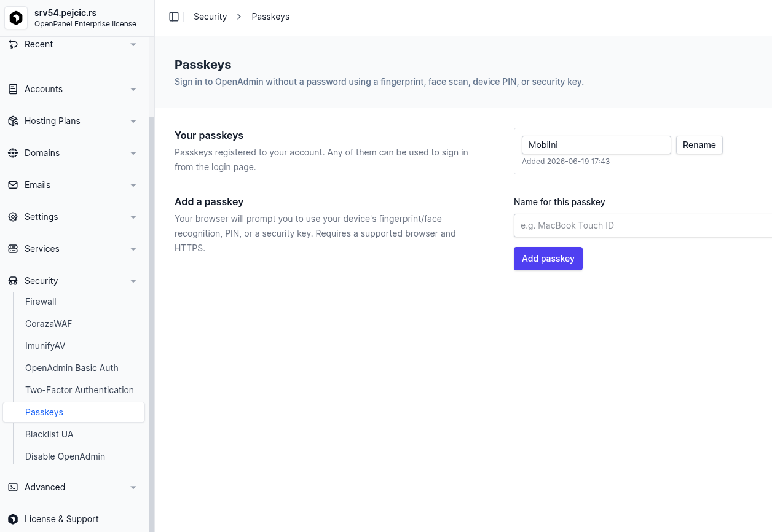This screenshot has height=532, width=772.
Task: Expand the Advanced menu arrow
Action: (x=133, y=488)
